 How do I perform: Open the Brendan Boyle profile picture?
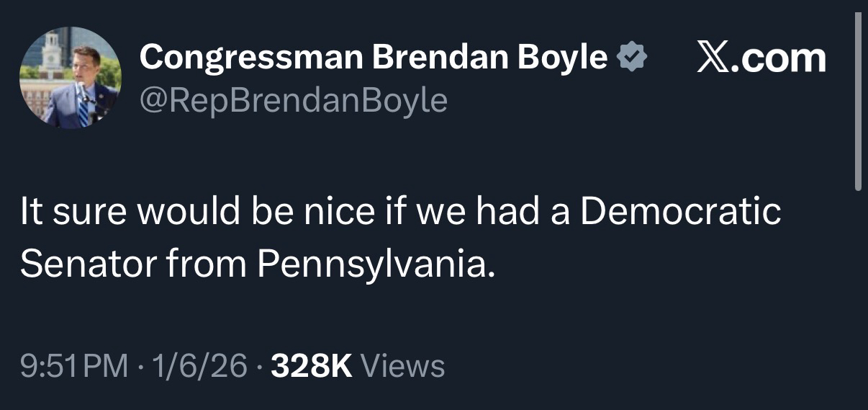(70, 78)
